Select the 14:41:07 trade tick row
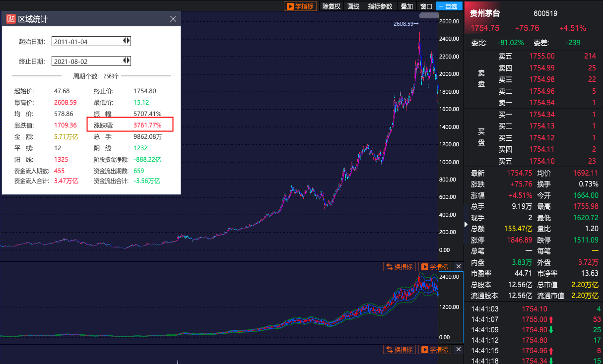603x364 pixels. (x=536, y=320)
